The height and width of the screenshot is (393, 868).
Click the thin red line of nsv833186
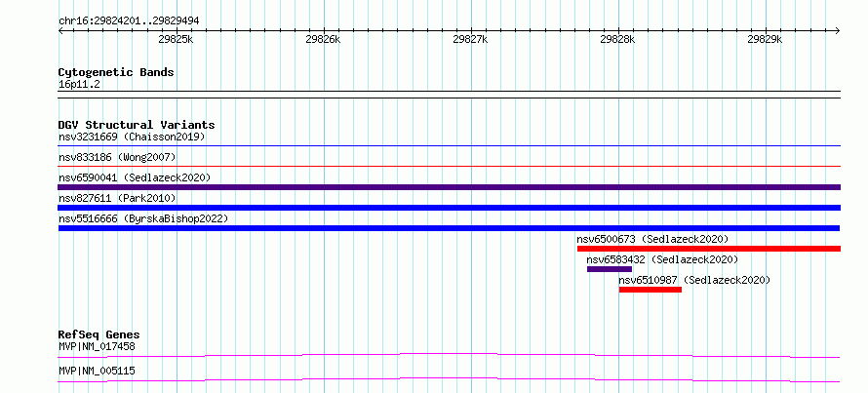[x=449, y=166]
